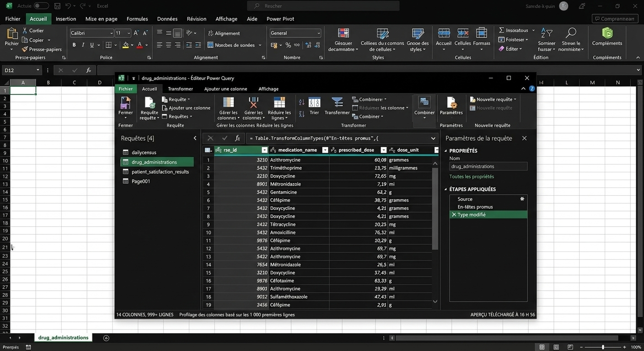Viewport: 644px width, 351px height.
Task: Open the Source step settings gear
Action: (x=522, y=199)
